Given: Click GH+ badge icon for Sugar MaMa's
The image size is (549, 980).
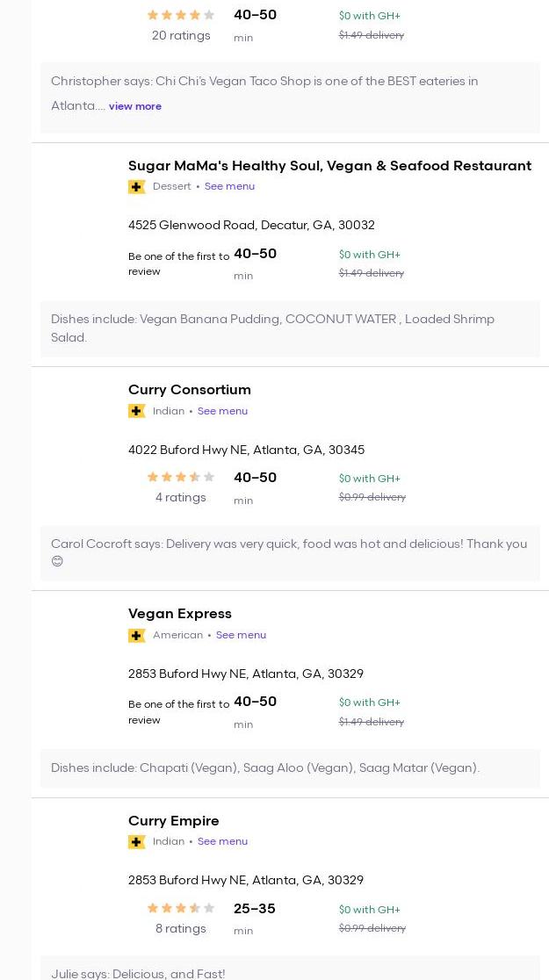Looking at the screenshot, I should 136,187.
